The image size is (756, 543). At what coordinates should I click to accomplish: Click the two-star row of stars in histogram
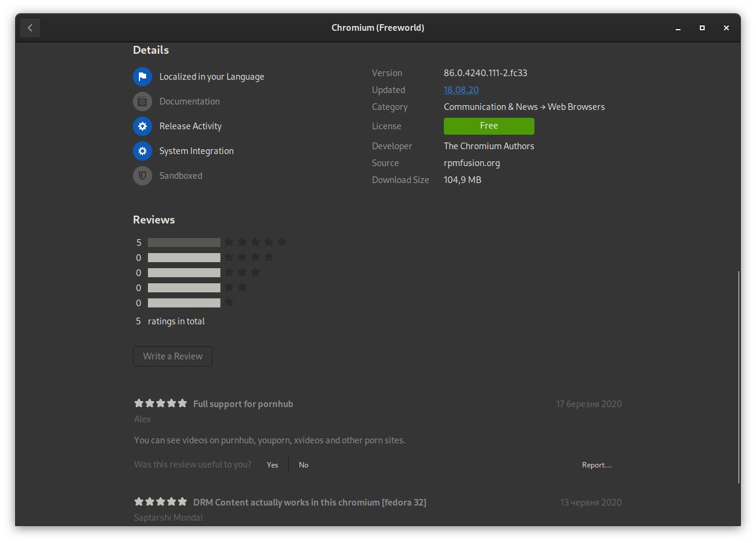235,287
